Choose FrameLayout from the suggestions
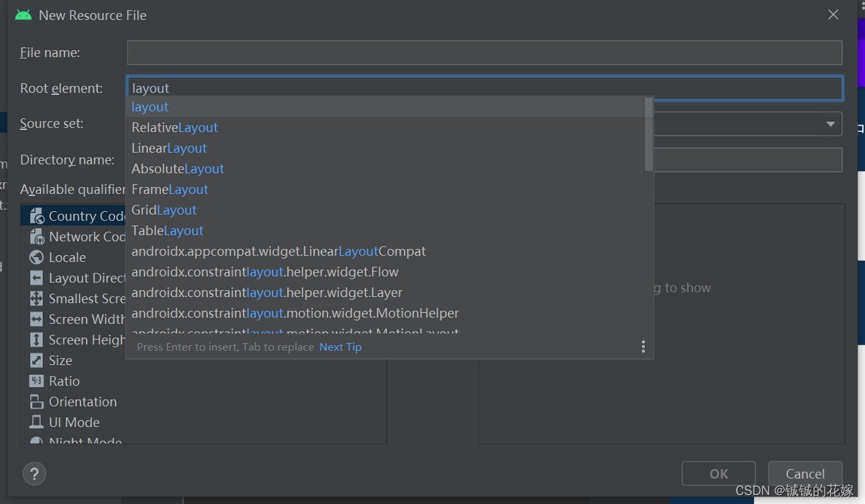Screen dimensions: 865x504 pos(385,189)
